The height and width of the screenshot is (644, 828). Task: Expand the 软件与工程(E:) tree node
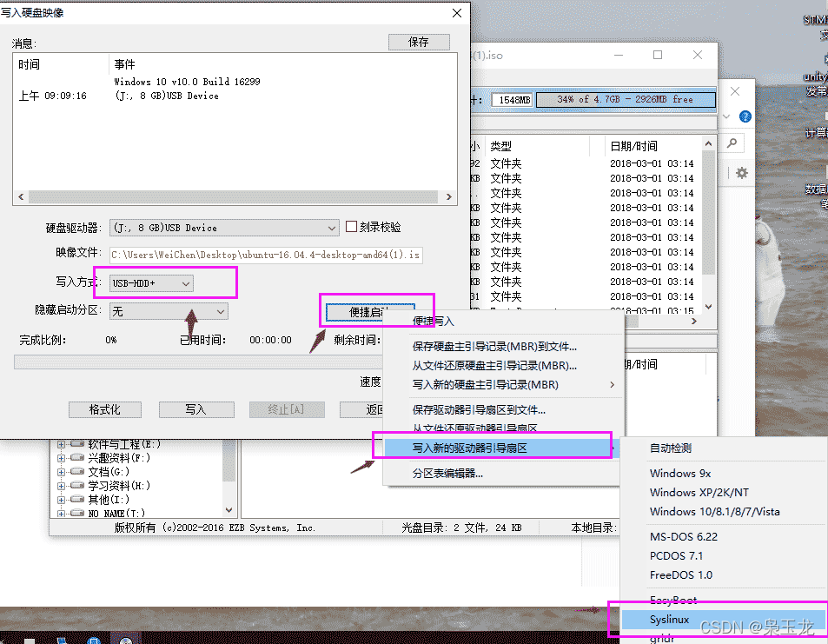(61, 443)
